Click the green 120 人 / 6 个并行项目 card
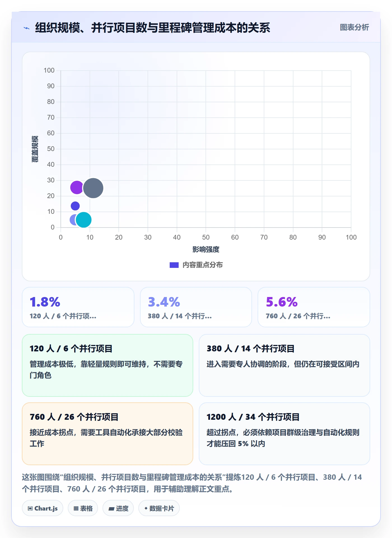The image size is (392, 538). [108, 365]
